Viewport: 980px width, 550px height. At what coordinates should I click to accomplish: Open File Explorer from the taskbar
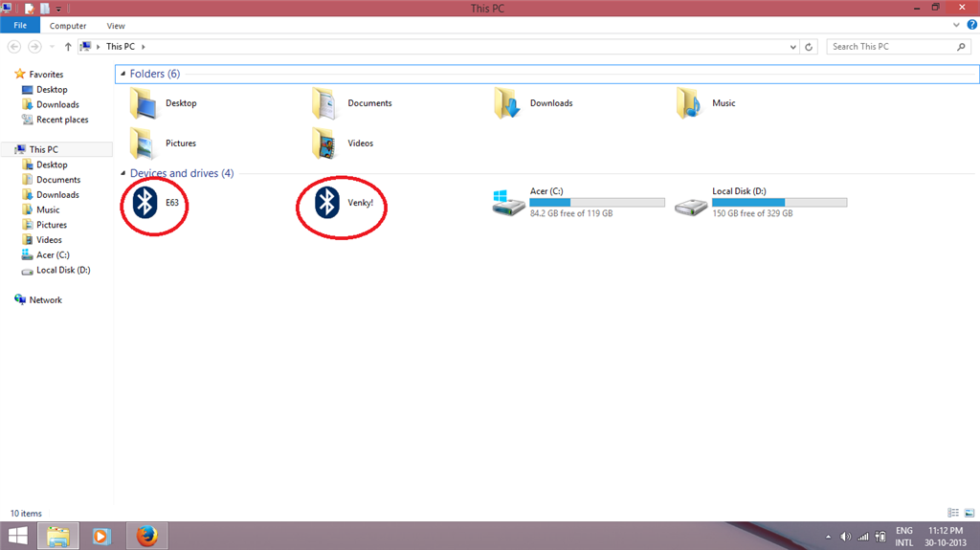(58, 536)
